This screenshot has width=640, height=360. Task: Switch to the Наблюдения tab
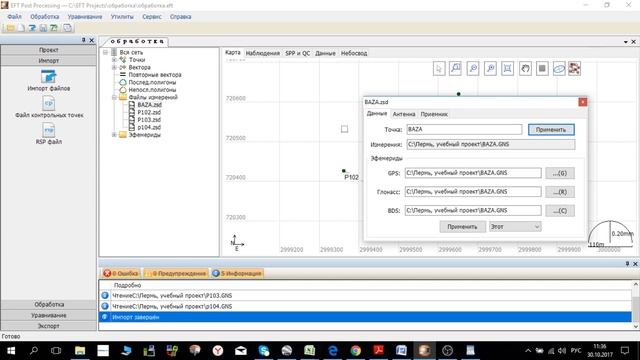(262, 53)
